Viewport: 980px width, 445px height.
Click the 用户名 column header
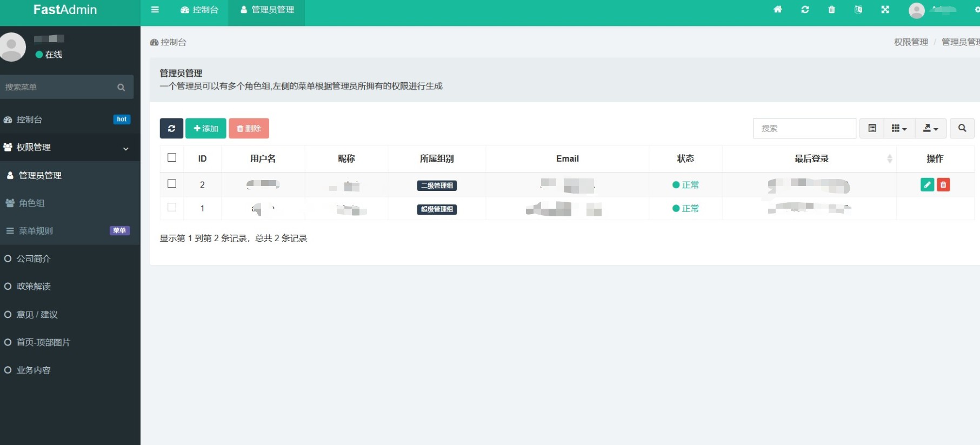[263, 158]
